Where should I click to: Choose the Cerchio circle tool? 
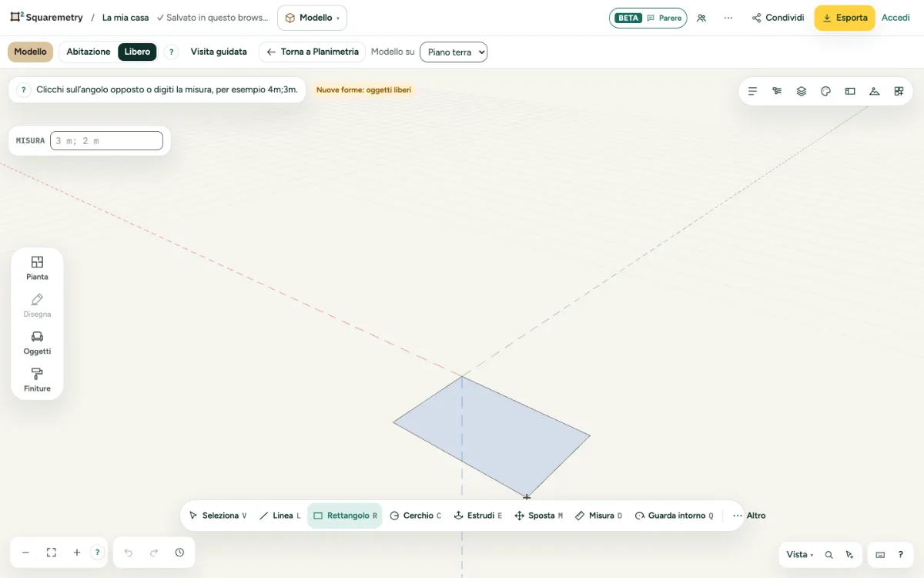pyautogui.click(x=415, y=516)
